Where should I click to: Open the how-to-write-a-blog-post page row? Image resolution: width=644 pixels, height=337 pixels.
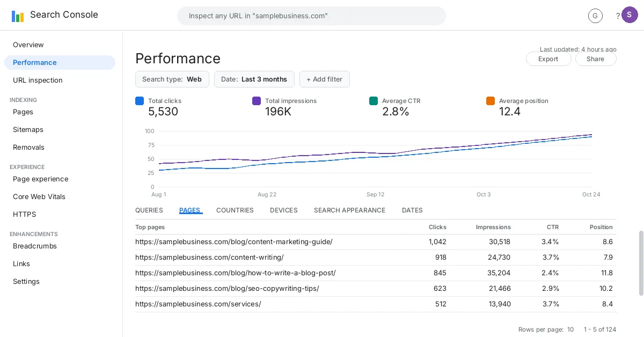pyautogui.click(x=376, y=273)
